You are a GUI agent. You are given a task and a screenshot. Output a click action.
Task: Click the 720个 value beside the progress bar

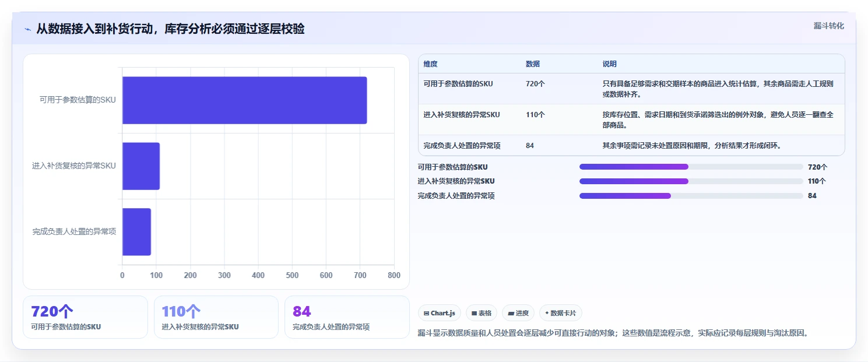pos(817,167)
